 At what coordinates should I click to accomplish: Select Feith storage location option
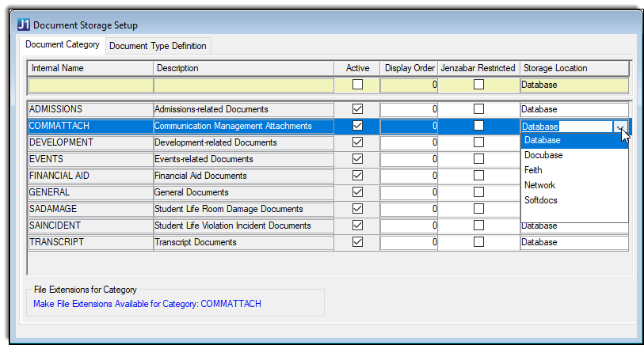(534, 170)
